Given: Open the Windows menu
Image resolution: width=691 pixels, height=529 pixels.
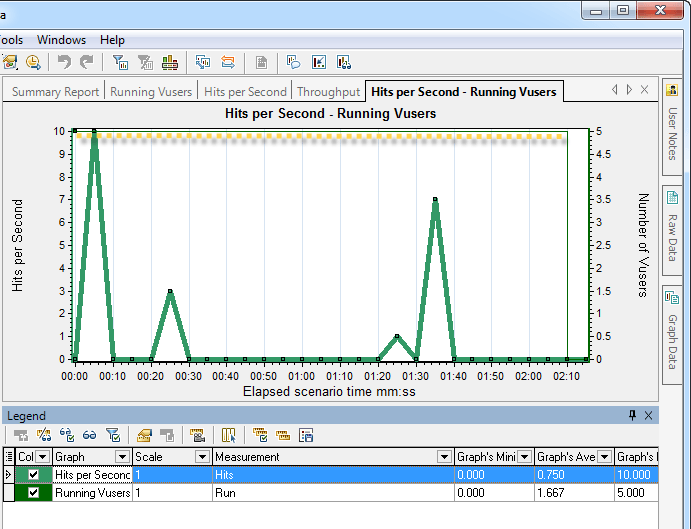Looking at the screenshot, I should click(61, 40).
